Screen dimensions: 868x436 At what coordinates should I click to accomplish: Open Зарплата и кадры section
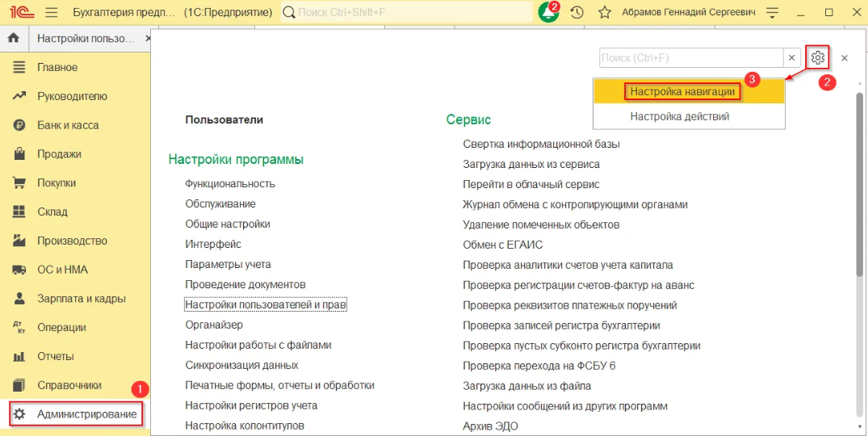coord(81,299)
